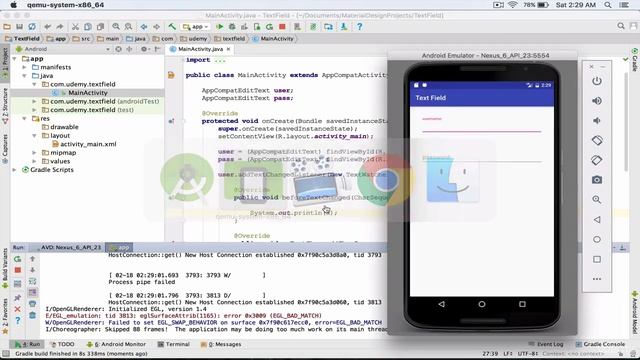
Task: Click the Copy icon in toolbar
Action: pyautogui.click(x=88, y=27)
